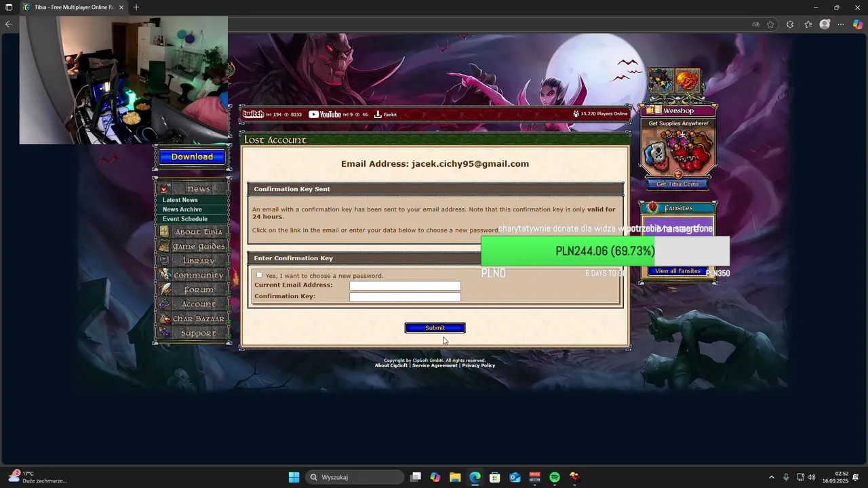Open Task View on taskbar
Image resolution: width=868 pixels, height=488 pixels.
(x=416, y=477)
